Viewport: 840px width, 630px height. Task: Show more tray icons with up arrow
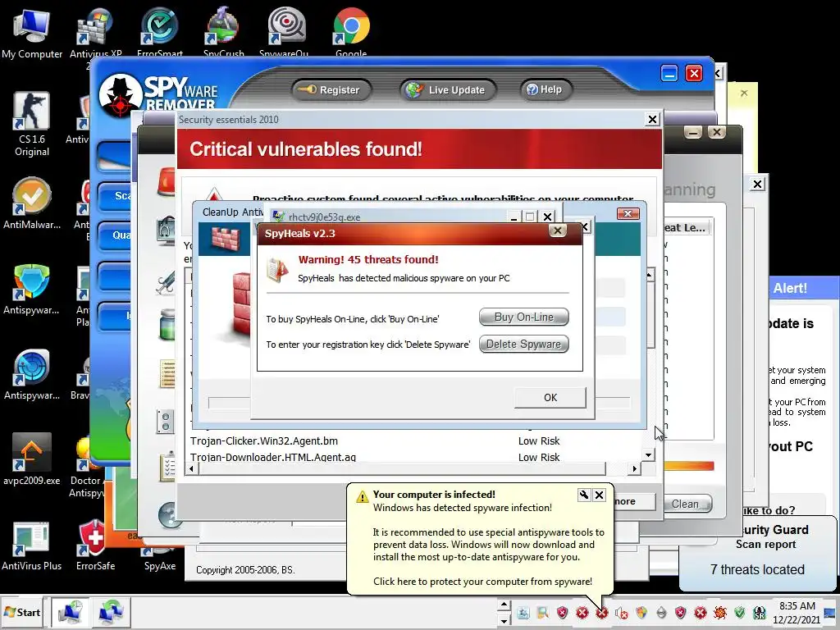tap(504, 605)
